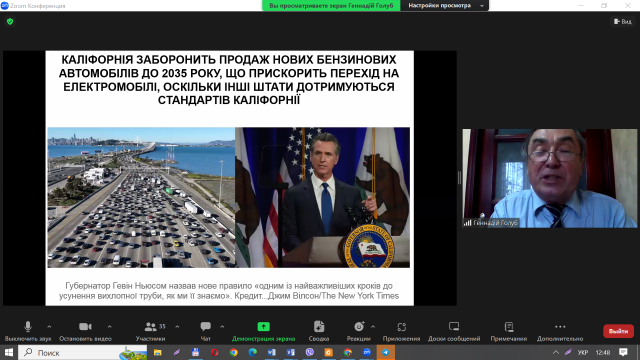
Task: Open the Реакции reactions menu
Action: point(358,331)
